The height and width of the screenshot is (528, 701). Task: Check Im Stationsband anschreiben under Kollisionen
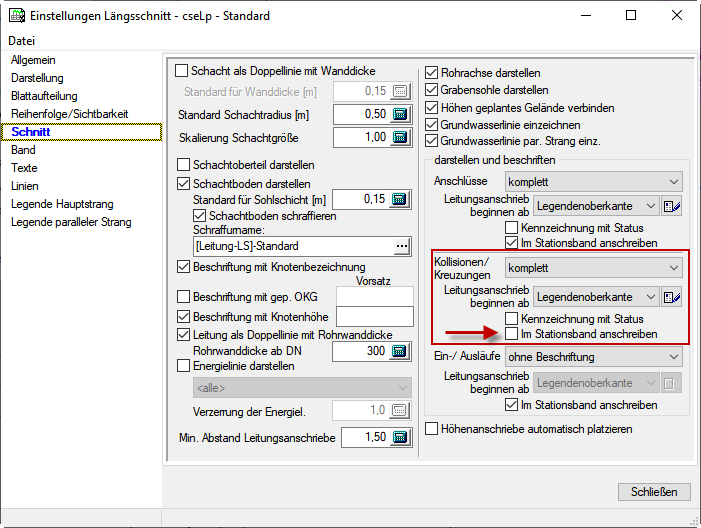point(513,333)
